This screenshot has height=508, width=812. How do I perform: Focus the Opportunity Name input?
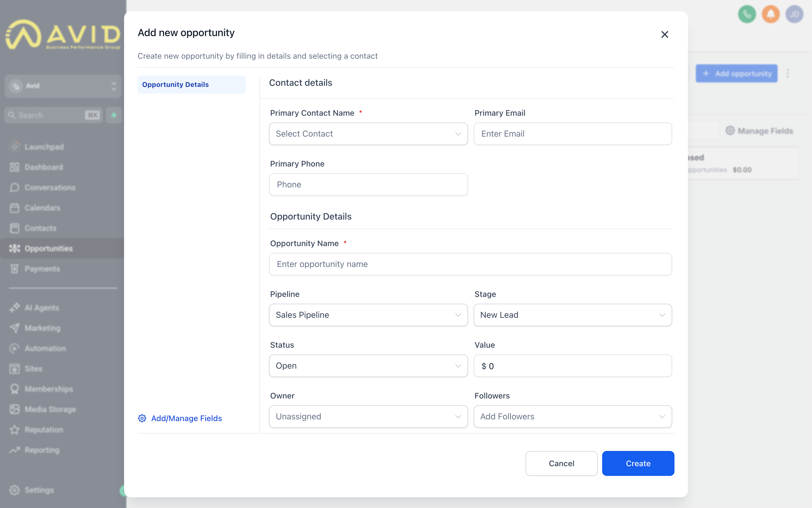pos(470,264)
